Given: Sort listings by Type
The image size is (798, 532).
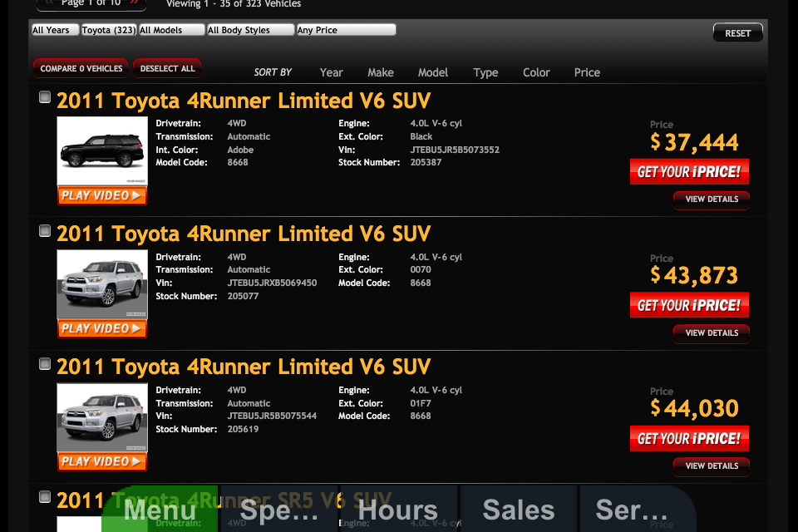Looking at the screenshot, I should (x=485, y=73).
